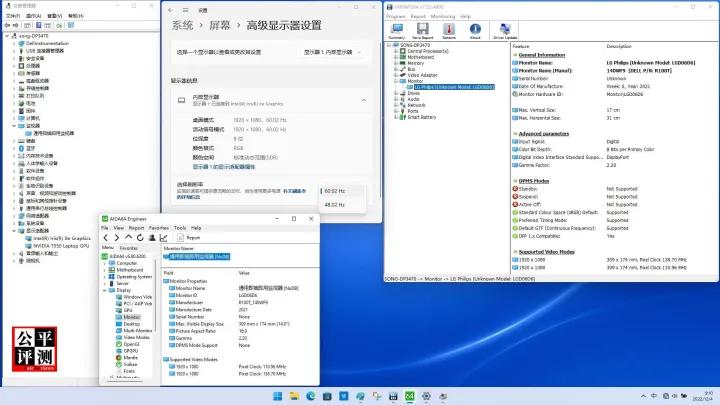Expand the Video Adapter node in HWiNFO
The image size is (720, 405).
(395, 75)
